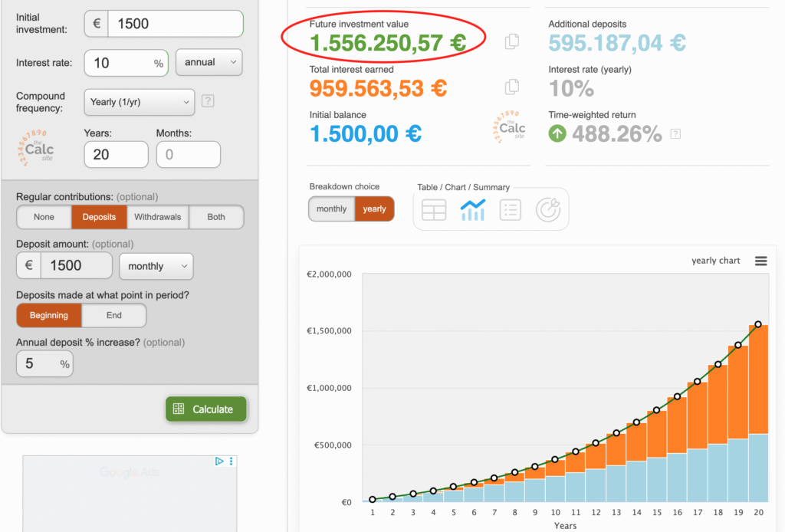The width and height of the screenshot is (785, 532).
Task: Click compound frequency help question mark
Action: (x=207, y=101)
